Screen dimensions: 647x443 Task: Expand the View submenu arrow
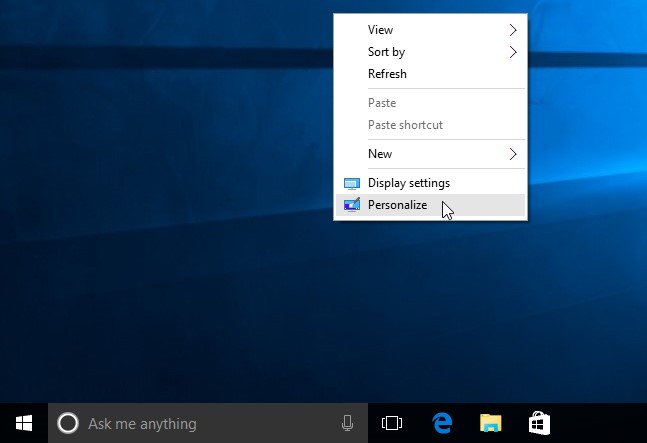coord(514,30)
